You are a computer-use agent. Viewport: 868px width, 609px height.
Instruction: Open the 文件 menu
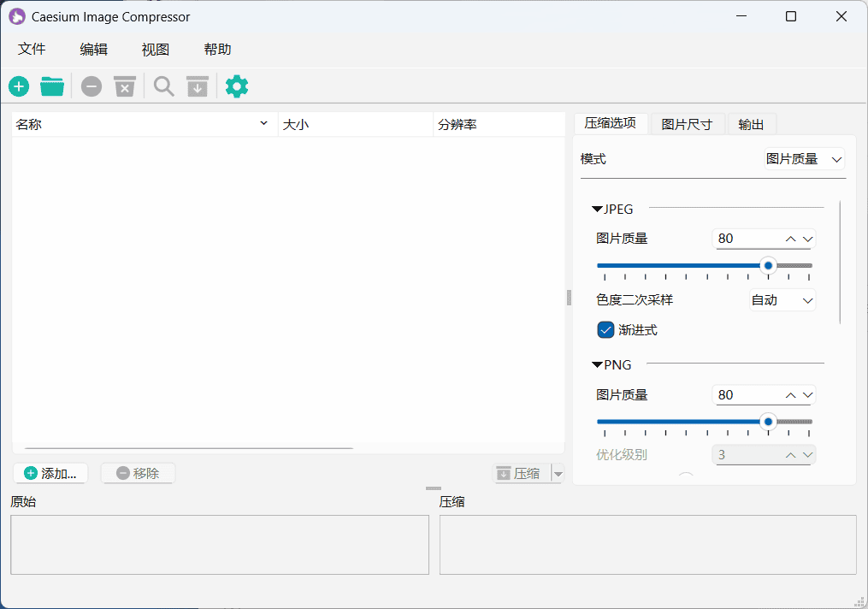(x=32, y=50)
